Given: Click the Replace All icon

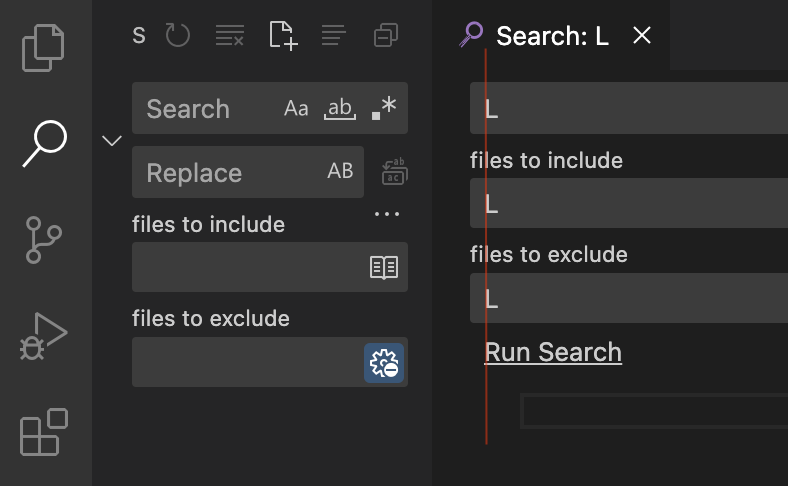Looking at the screenshot, I should [x=395, y=172].
